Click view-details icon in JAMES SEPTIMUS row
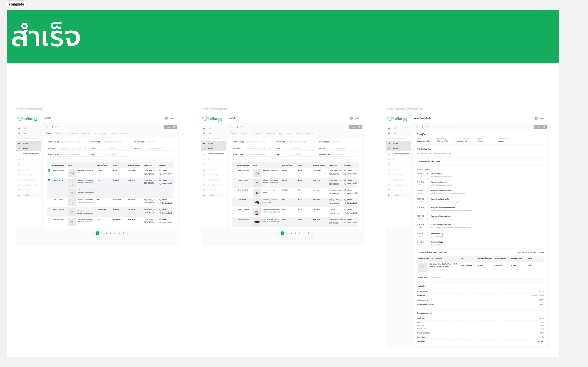This screenshot has height=367, width=588. 345,190
